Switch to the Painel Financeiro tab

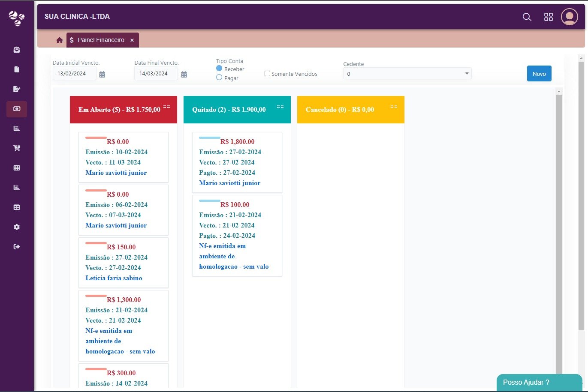101,40
